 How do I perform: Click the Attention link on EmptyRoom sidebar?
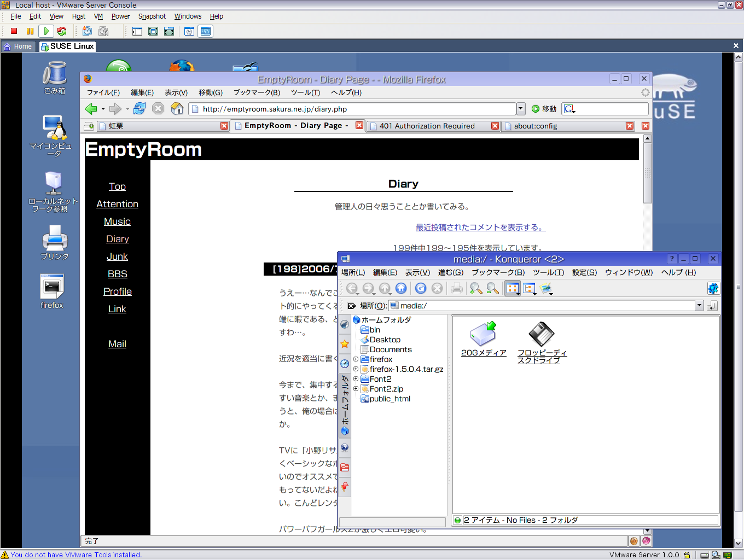pyautogui.click(x=117, y=204)
